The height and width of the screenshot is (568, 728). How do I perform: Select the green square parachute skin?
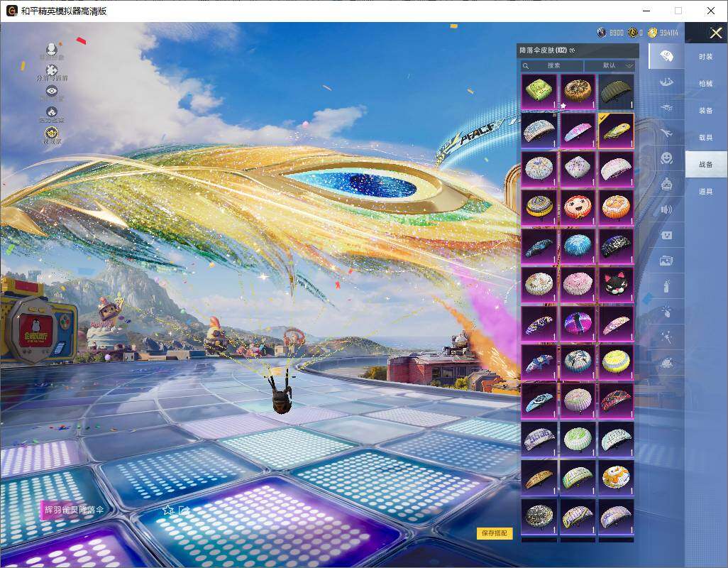click(539, 92)
